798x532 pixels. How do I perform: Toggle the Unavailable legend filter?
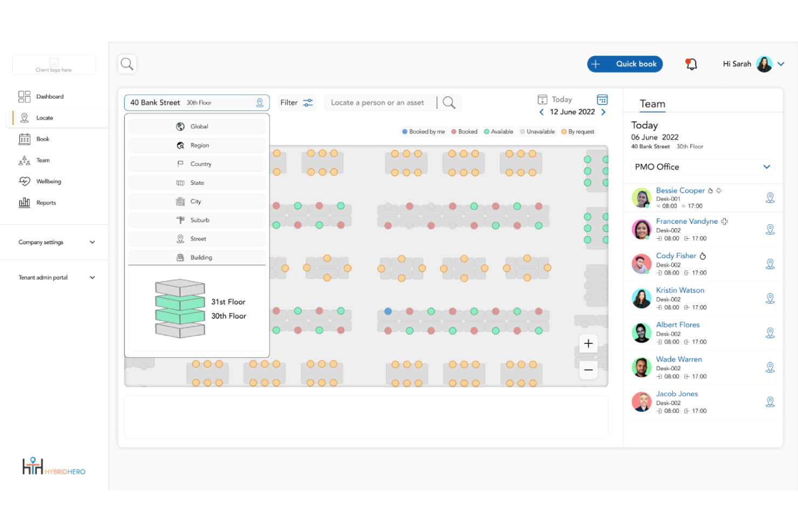[537, 131]
